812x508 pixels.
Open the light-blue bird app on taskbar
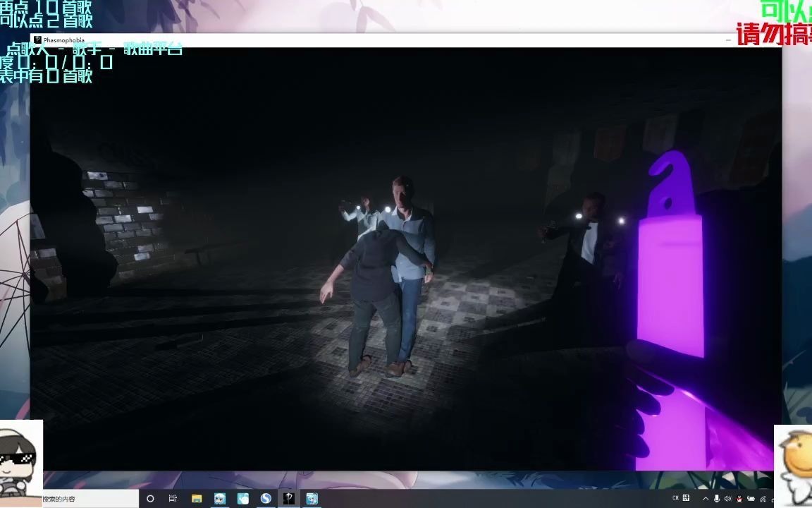click(x=243, y=499)
